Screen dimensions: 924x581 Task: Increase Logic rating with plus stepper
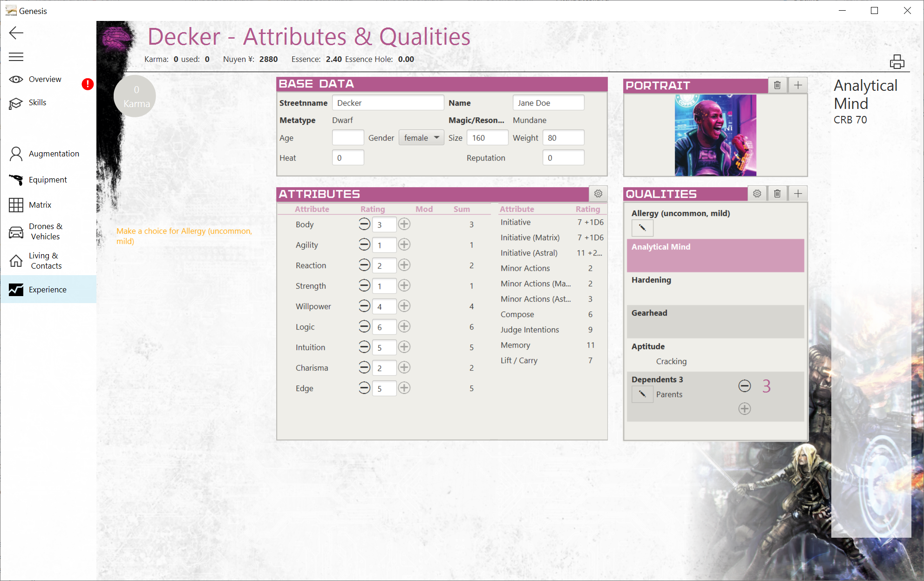(404, 327)
